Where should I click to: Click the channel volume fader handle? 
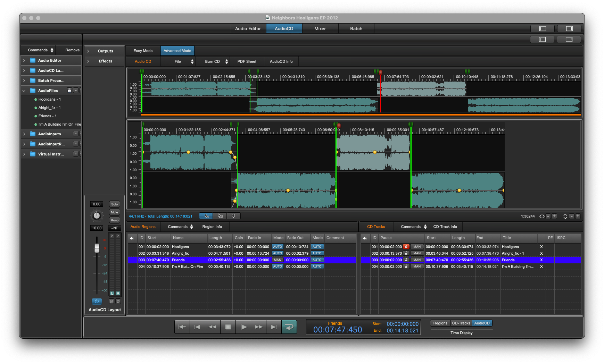97,248
